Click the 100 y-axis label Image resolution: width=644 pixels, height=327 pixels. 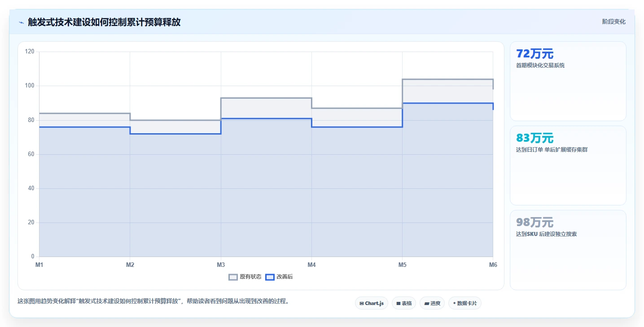30,86
